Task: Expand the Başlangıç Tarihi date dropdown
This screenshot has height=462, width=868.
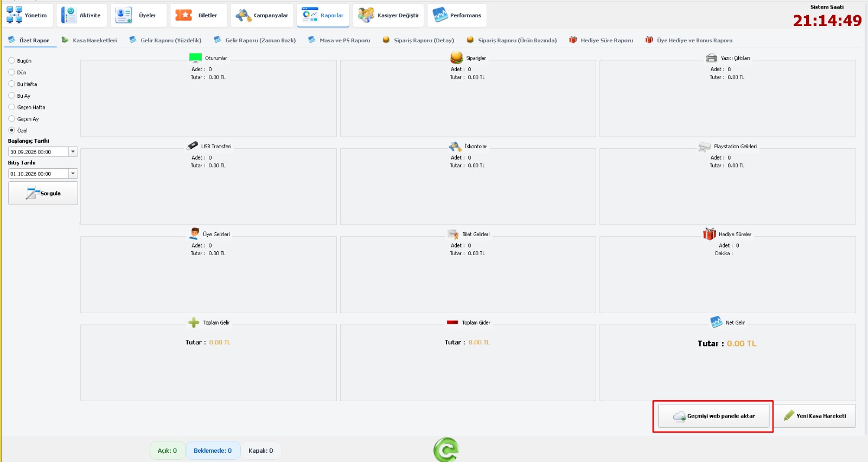Action: coord(73,152)
